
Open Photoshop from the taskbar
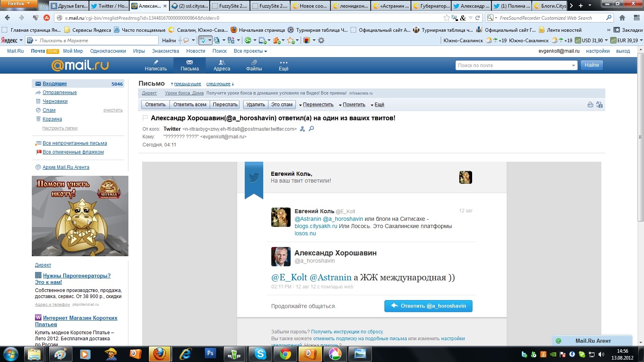click(x=210, y=354)
